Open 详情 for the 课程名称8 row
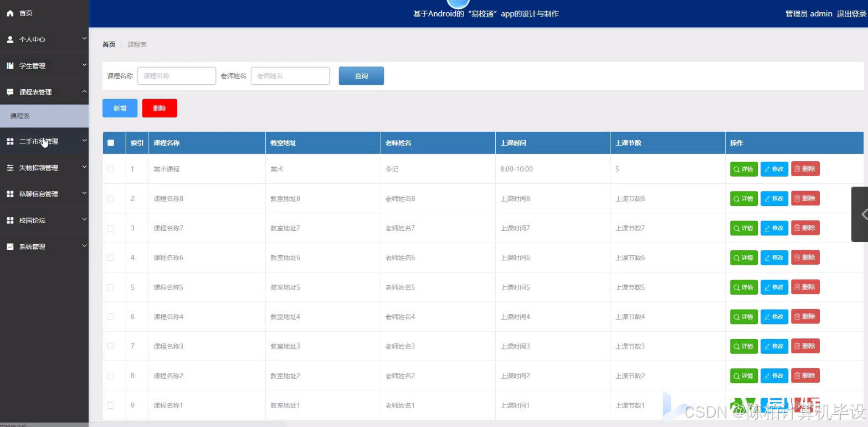 pyautogui.click(x=744, y=198)
